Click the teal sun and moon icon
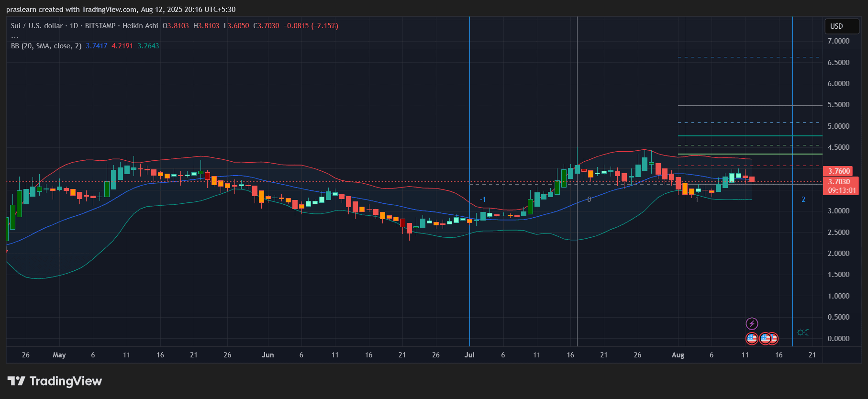Viewport: 868px width, 399px height. [803, 332]
